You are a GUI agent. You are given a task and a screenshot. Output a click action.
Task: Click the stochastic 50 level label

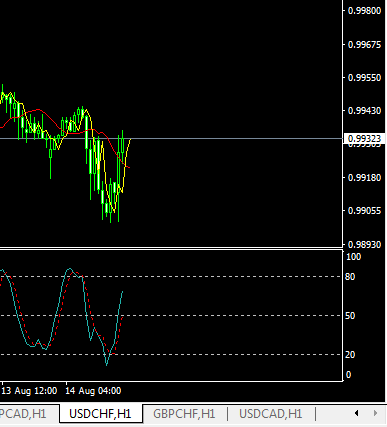tap(350, 316)
